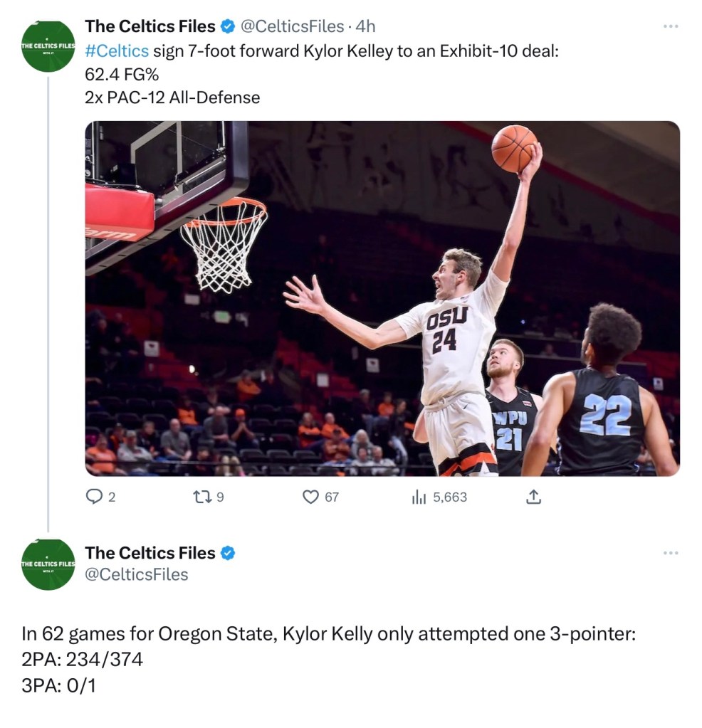The height and width of the screenshot is (728, 702).
Task: Click the verified badge on second tweet
Action: pos(228,553)
